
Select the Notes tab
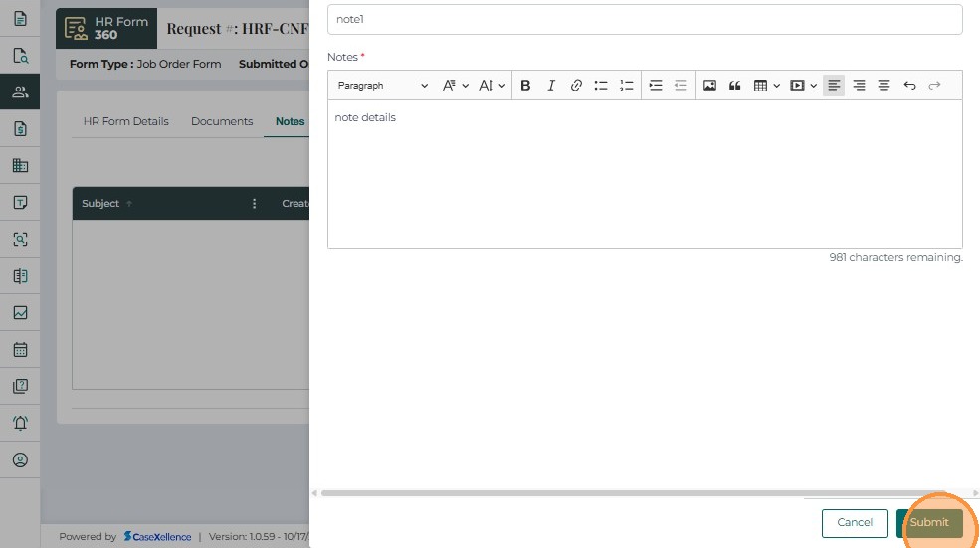point(290,121)
